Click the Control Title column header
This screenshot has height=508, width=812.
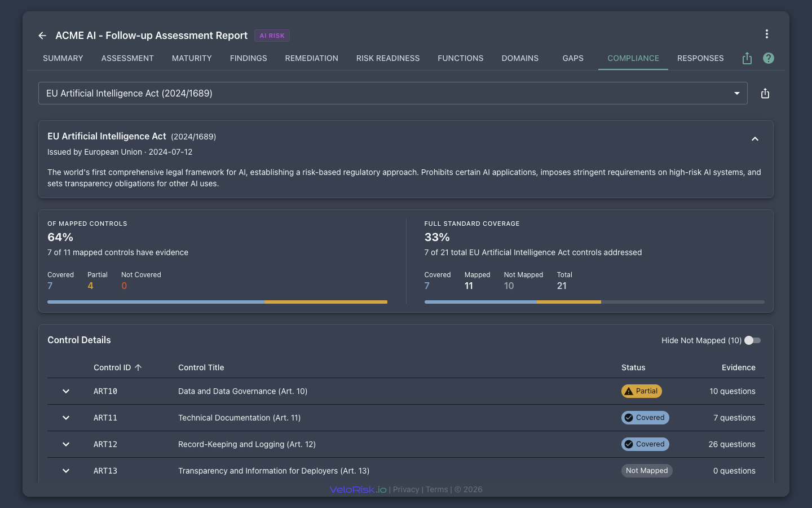pyautogui.click(x=201, y=367)
